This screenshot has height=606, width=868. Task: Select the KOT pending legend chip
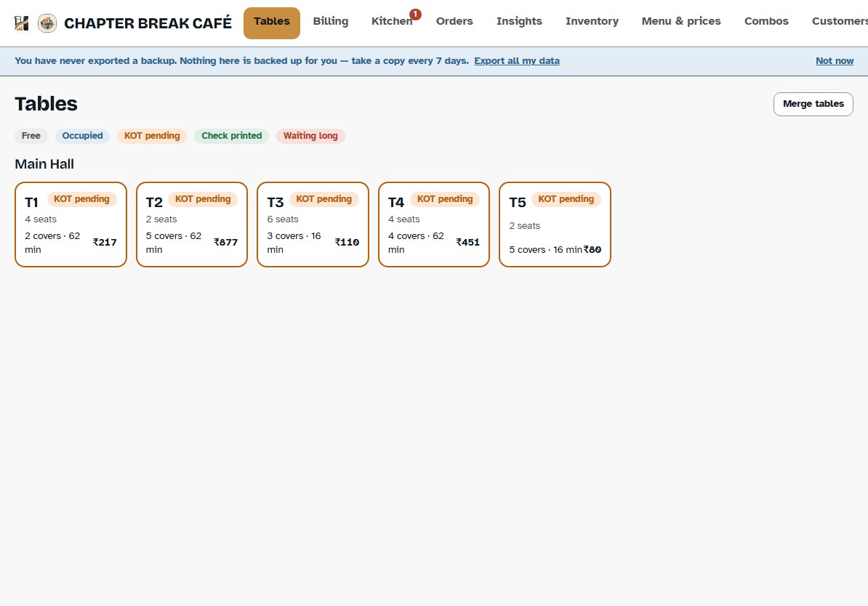[x=152, y=136]
